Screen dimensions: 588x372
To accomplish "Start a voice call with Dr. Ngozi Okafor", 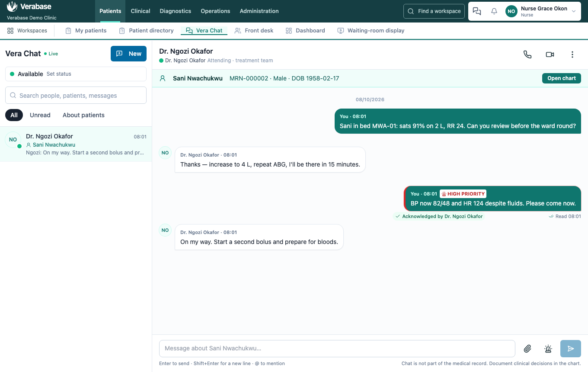I will pos(527,55).
